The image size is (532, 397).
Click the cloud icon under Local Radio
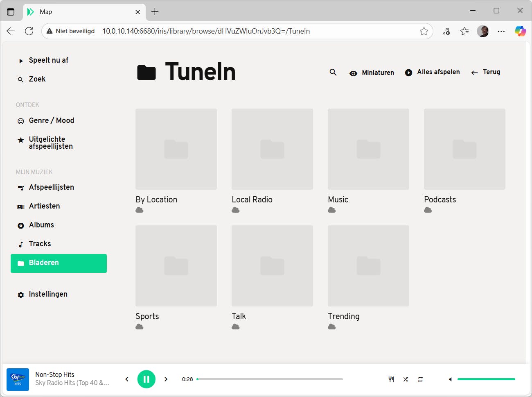point(236,210)
